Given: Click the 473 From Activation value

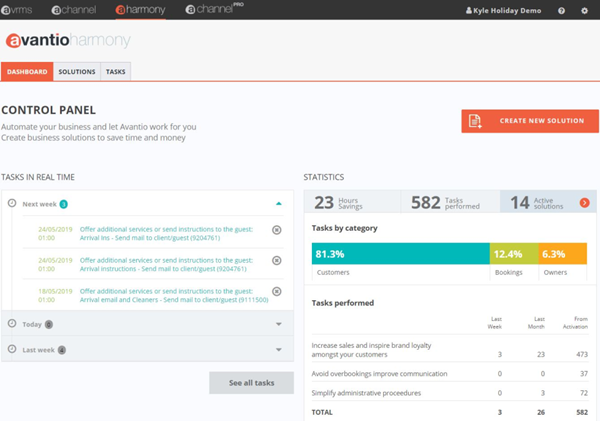Looking at the screenshot, I should [x=582, y=354].
